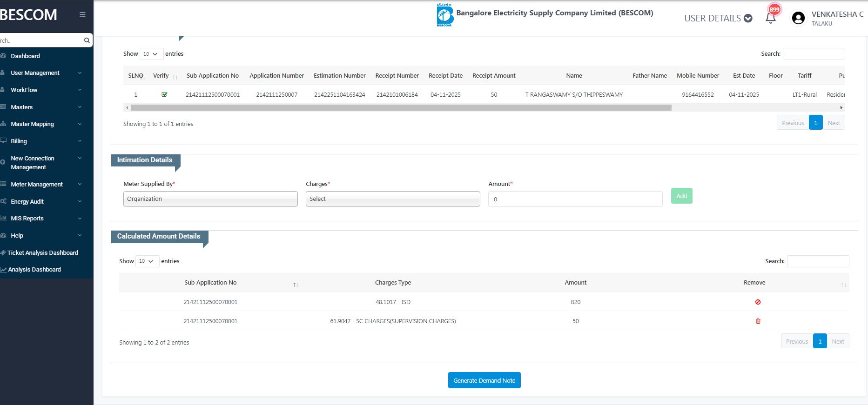The height and width of the screenshot is (405, 868).
Task: Click the BESCOM logo in header
Action: click(x=445, y=15)
